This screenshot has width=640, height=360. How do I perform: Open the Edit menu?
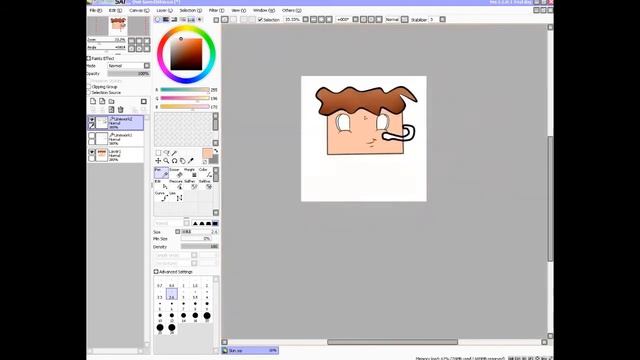coord(115,10)
